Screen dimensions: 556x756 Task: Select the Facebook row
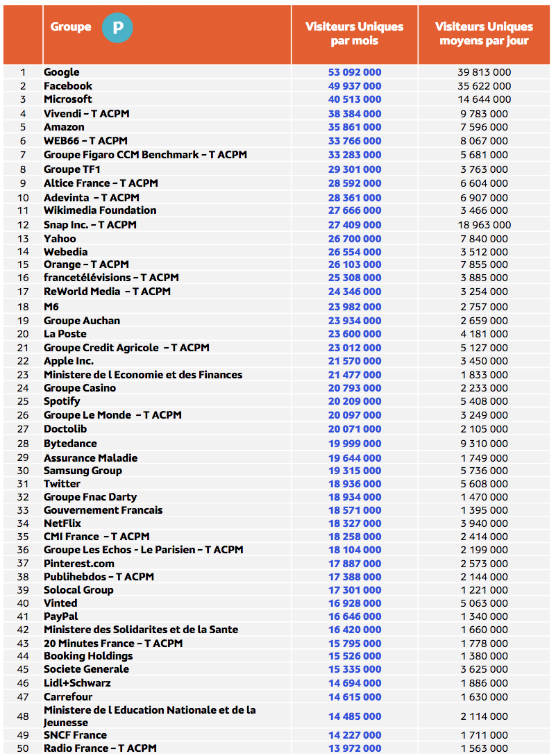point(66,85)
